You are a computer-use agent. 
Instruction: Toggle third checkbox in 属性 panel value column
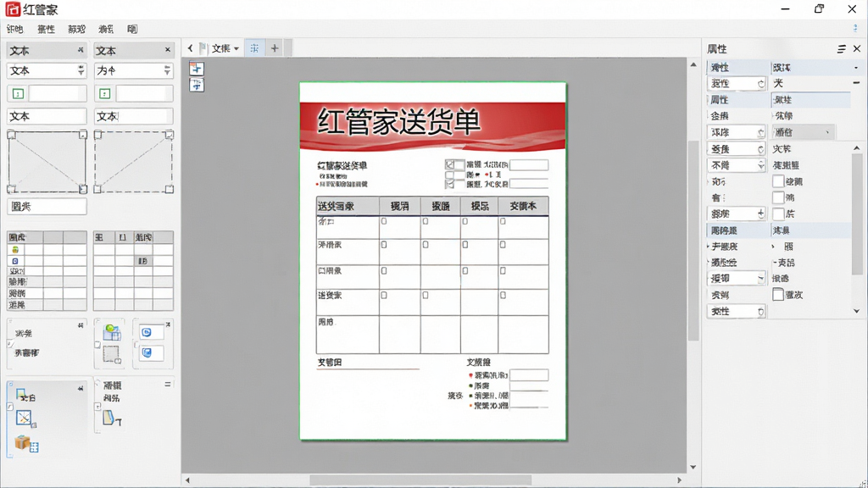(x=778, y=213)
